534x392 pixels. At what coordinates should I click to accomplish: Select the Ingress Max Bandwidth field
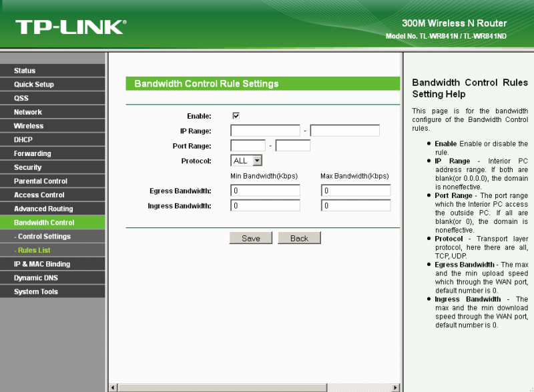point(356,205)
